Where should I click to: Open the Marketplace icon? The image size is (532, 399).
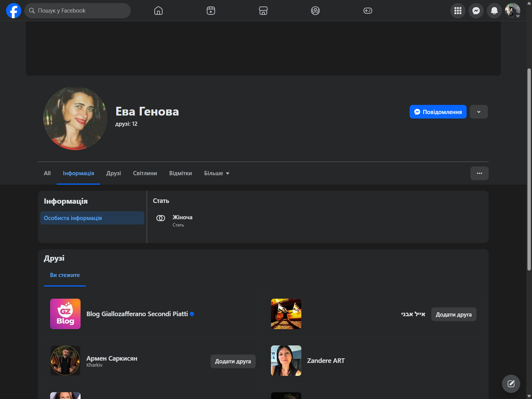[263, 11]
